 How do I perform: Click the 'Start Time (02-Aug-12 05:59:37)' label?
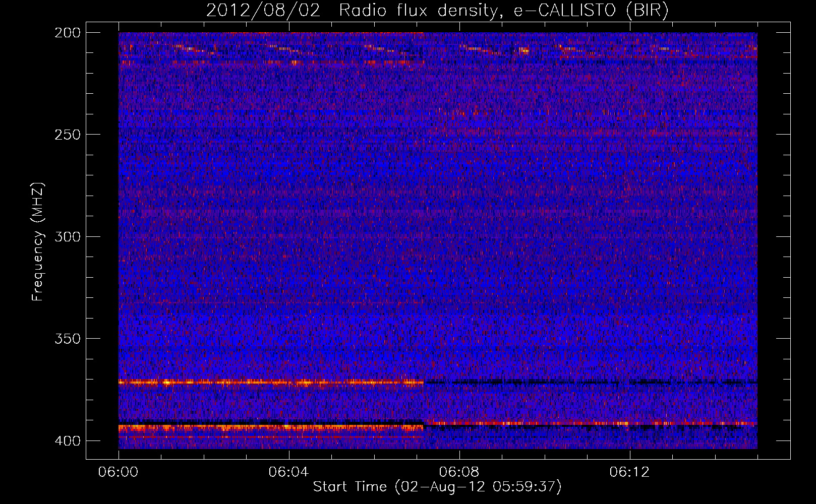[437, 487]
